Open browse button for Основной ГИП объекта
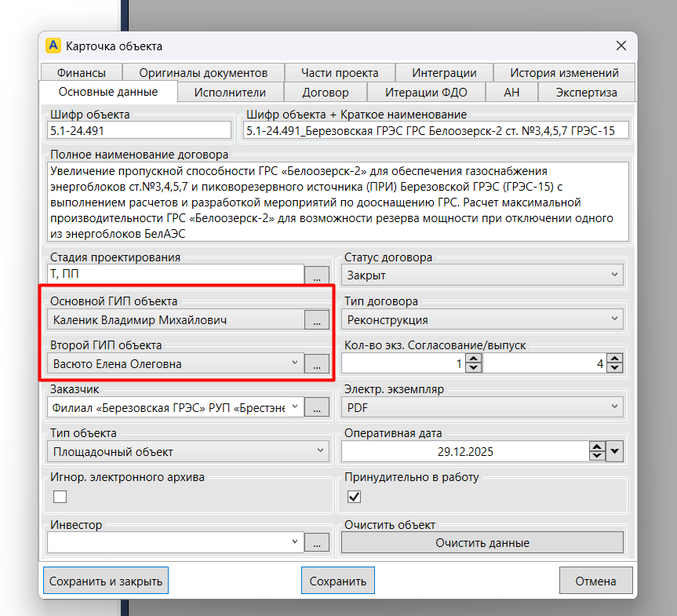The width and height of the screenshot is (677, 616). tap(316, 320)
